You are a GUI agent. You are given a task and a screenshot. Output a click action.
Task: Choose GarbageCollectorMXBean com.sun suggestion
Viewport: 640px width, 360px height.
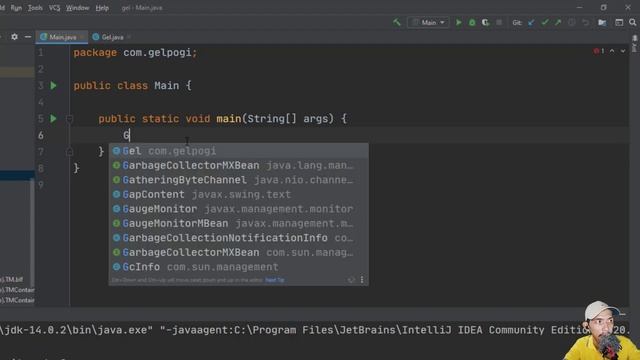pos(238,252)
